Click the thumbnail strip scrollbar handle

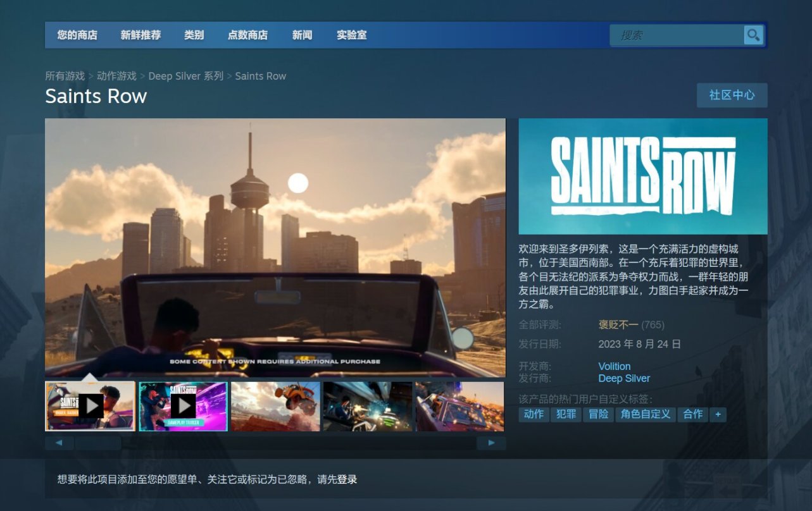point(98,443)
